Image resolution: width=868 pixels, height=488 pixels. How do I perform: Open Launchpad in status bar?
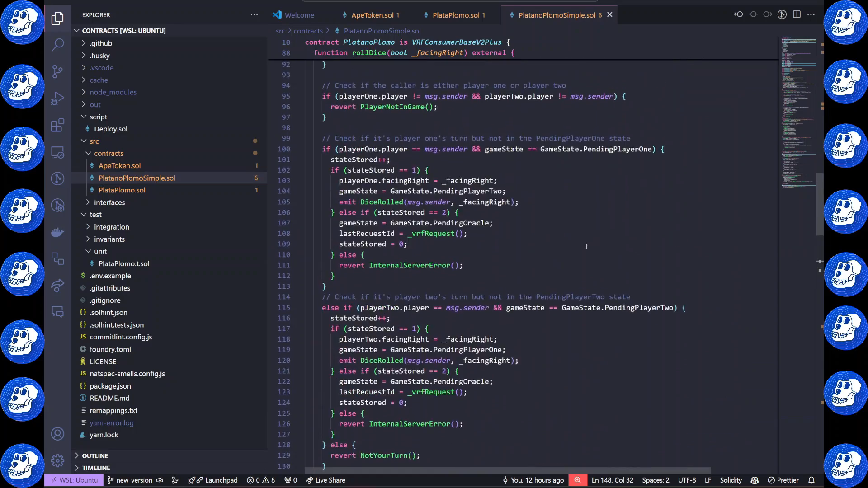coord(213,480)
